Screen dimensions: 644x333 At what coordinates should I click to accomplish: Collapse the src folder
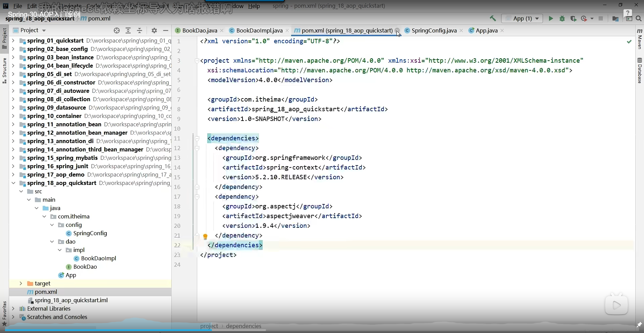tap(21, 191)
